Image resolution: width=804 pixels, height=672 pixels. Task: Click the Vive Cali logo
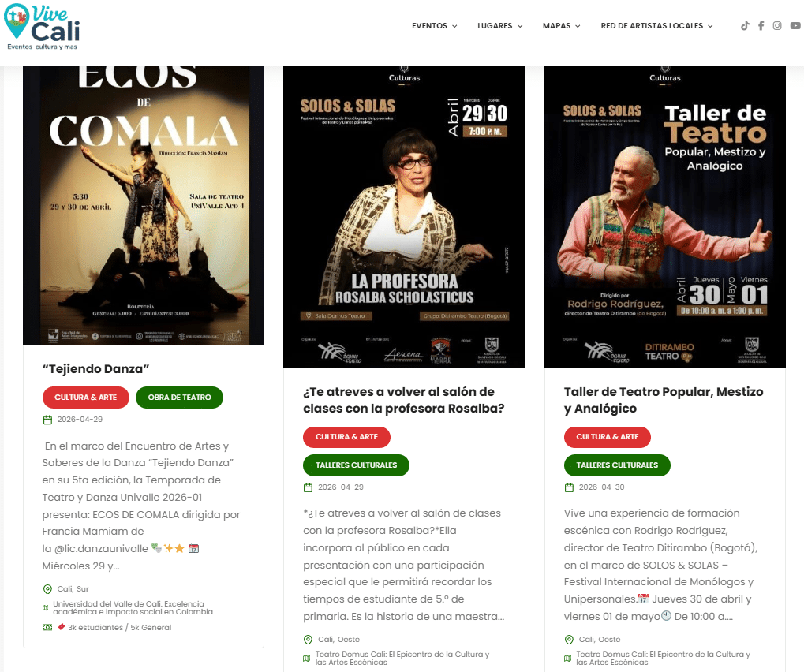click(x=42, y=27)
